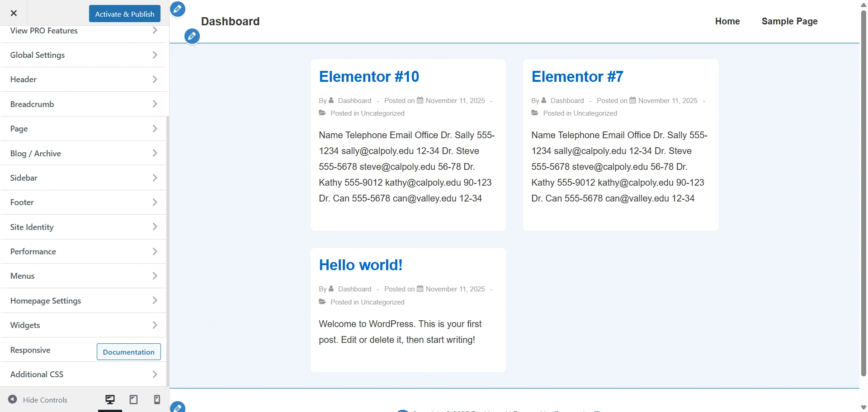Image resolution: width=868 pixels, height=412 pixels.
Task: Open the Hello world! post title
Action: 361,265
